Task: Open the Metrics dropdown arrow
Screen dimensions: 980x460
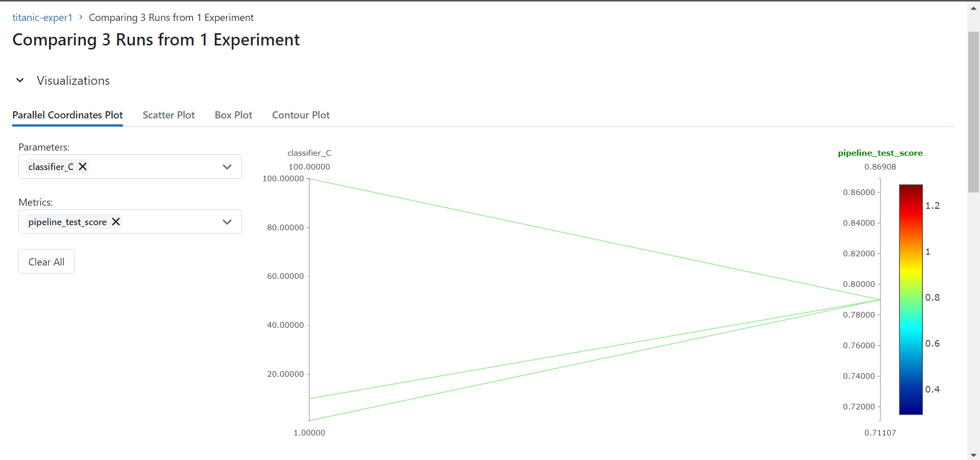Action: (227, 222)
